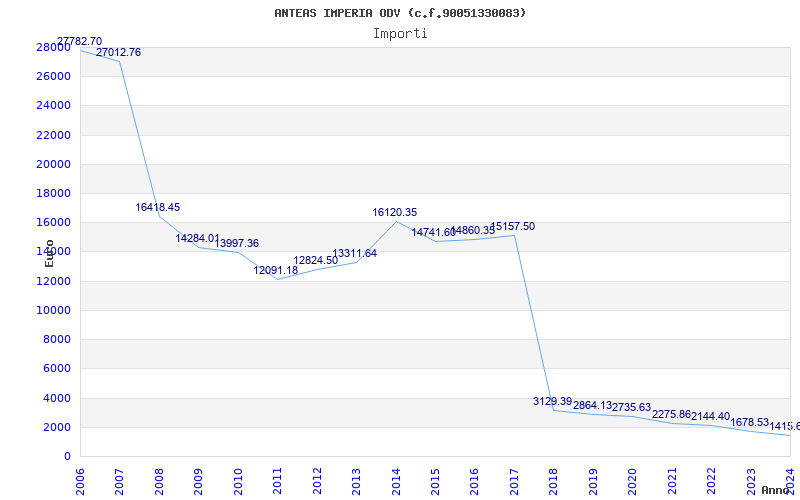Click x-axis year 2016
The width and height of the screenshot is (800, 500).
click(x=474, y=482)
